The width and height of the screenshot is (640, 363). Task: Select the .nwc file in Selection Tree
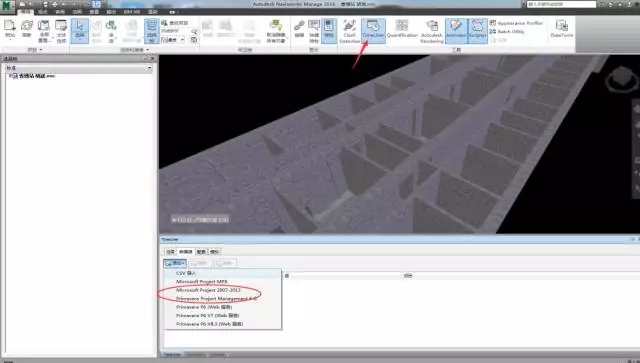[36, 76]
